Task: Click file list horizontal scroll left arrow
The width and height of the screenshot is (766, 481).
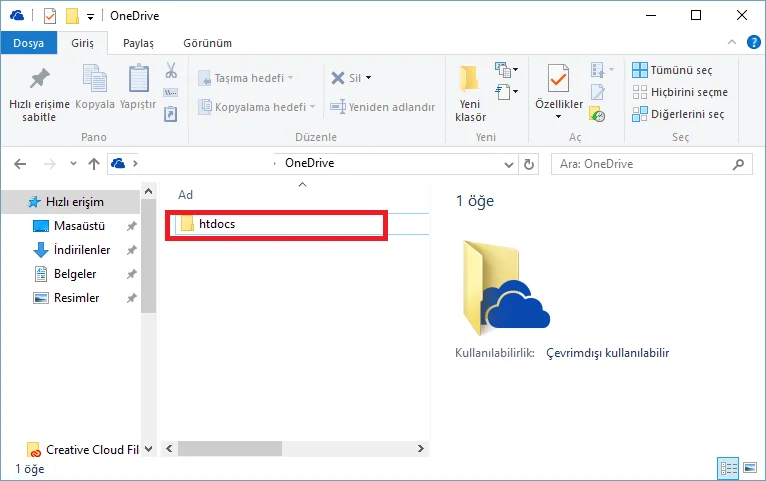Action: [x=169, y=448]
